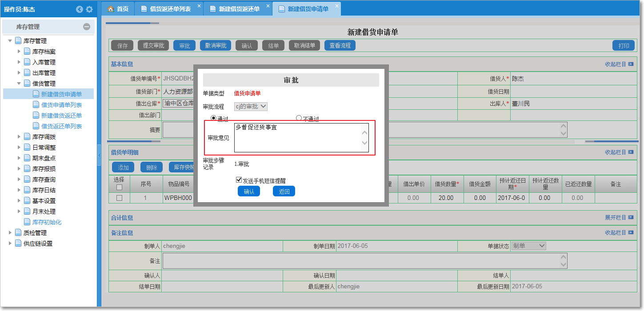Click the back arrow icon beside operator name
Image resolution: width=644 pixels, height=311 pixels.
click(x=80, y=9)
